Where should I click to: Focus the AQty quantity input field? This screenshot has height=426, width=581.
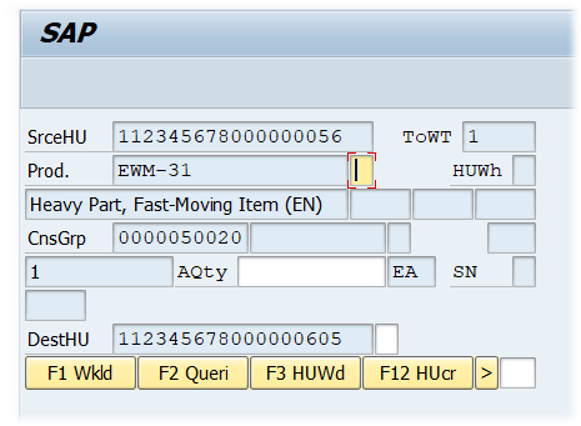312,272
